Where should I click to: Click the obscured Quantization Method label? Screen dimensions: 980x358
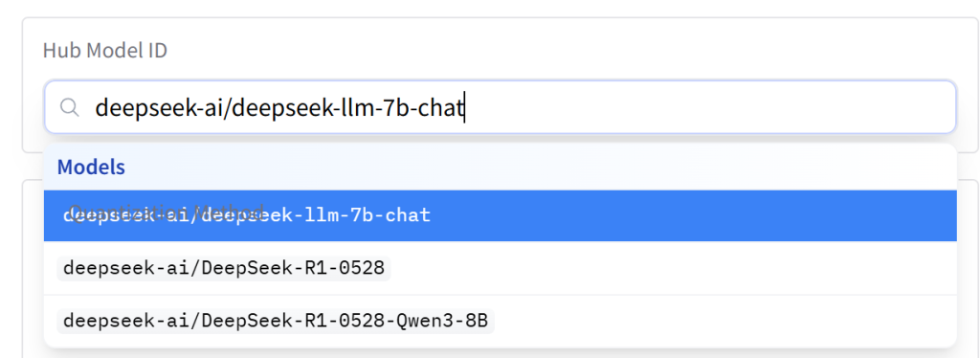coord(167,211)
